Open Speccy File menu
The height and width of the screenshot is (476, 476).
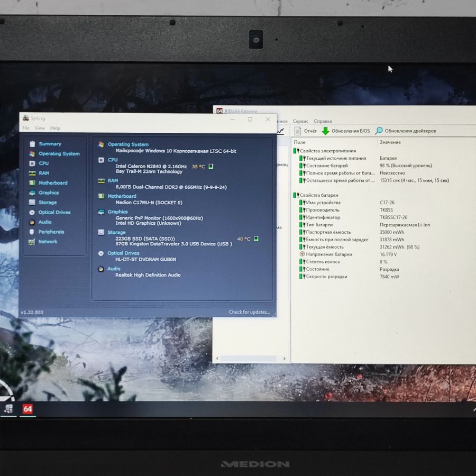click(x=26, y=128)
